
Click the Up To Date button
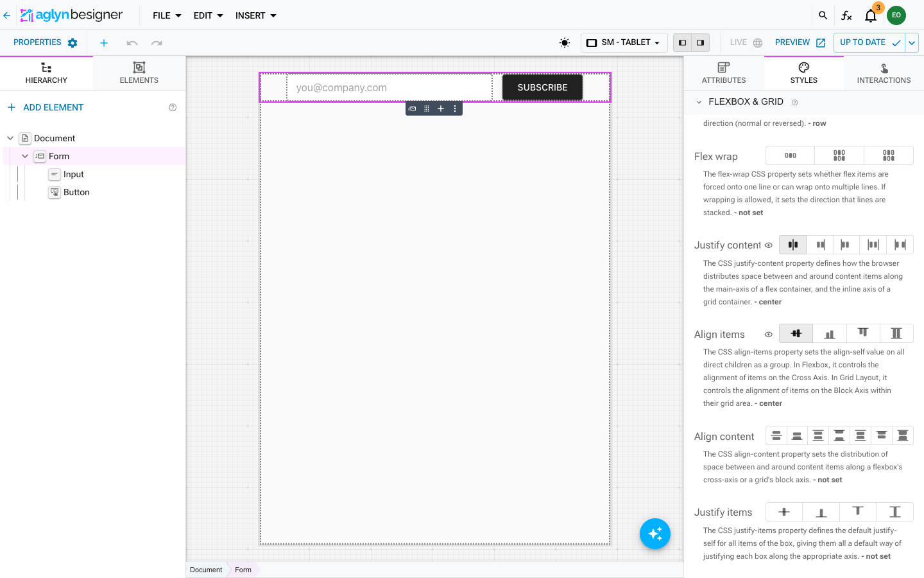pos(869,43)
